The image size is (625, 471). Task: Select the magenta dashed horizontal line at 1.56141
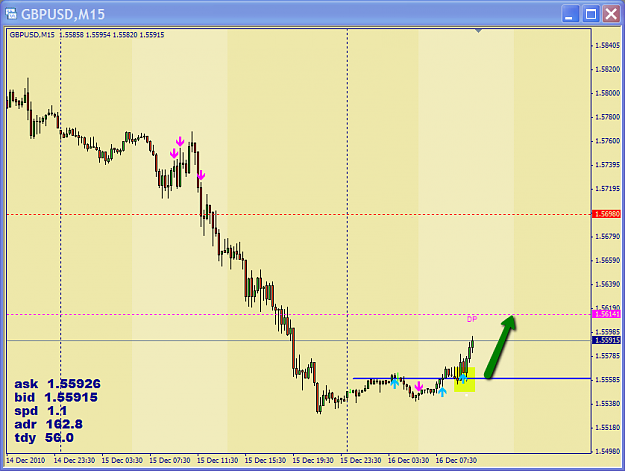point(299,314)
